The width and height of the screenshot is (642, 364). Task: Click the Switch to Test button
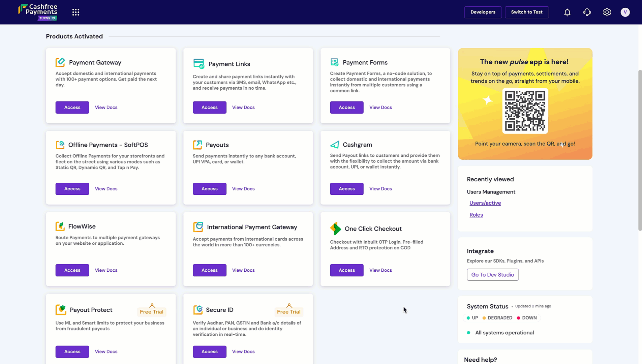[527, 12]
